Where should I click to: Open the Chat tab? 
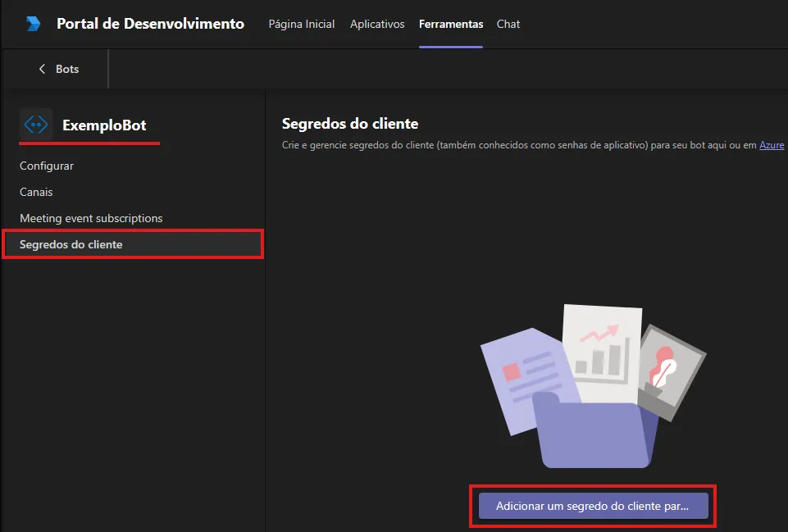508,24
